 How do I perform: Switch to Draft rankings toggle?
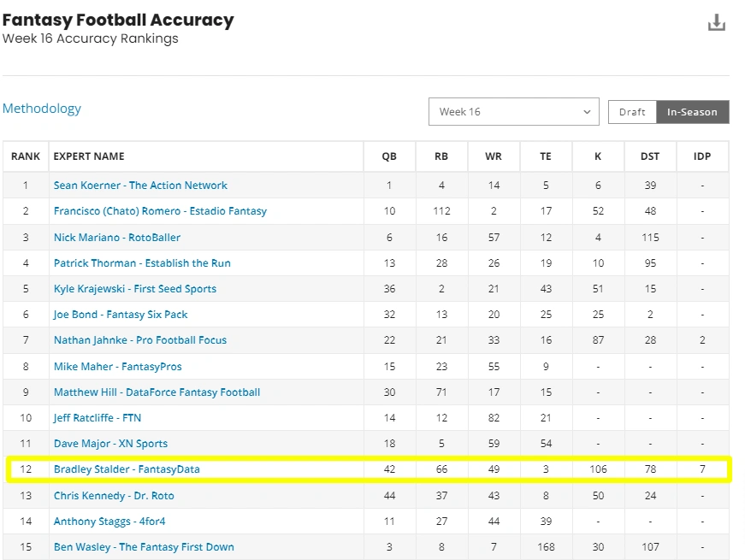(632, 112)
